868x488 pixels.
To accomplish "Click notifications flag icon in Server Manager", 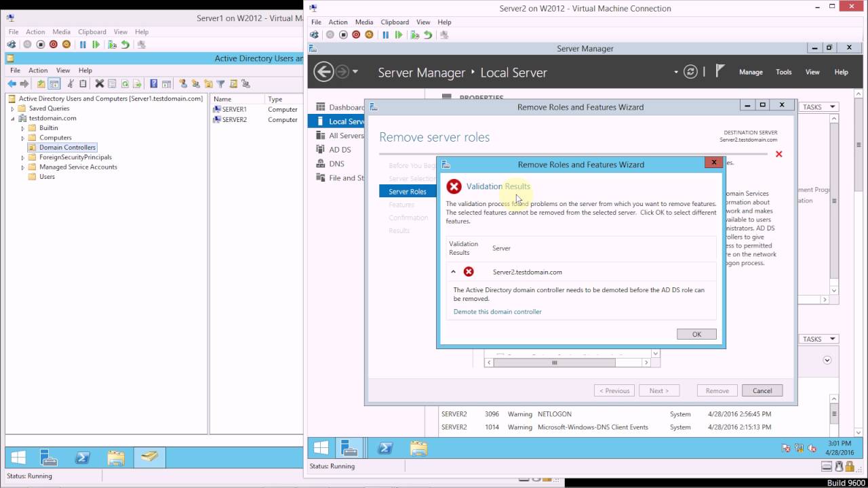I will pyautogui.click(x=720, y=71).
